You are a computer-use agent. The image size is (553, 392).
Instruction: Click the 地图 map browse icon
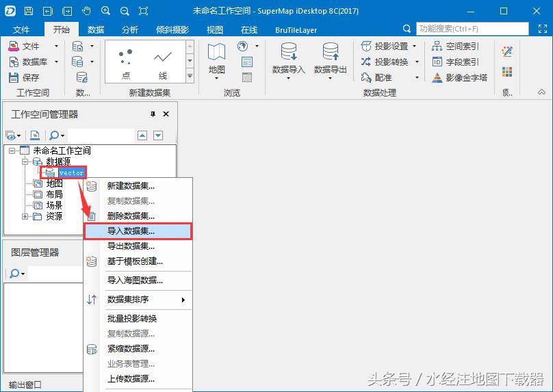216,62
